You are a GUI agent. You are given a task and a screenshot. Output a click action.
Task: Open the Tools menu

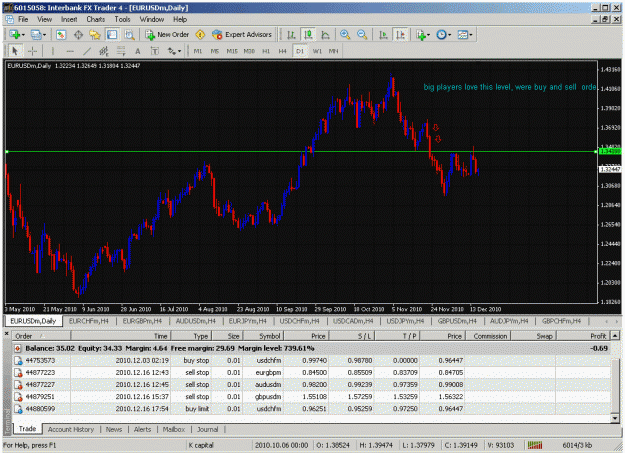122,19
